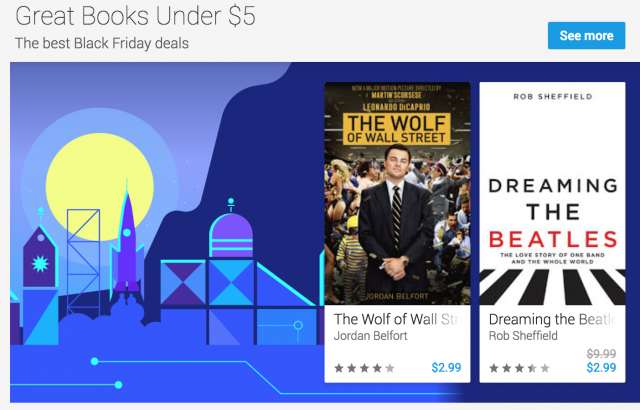
Task: Click the half-filled star on Beatles card
Action: pyautogui.click(x=532, y=368)
